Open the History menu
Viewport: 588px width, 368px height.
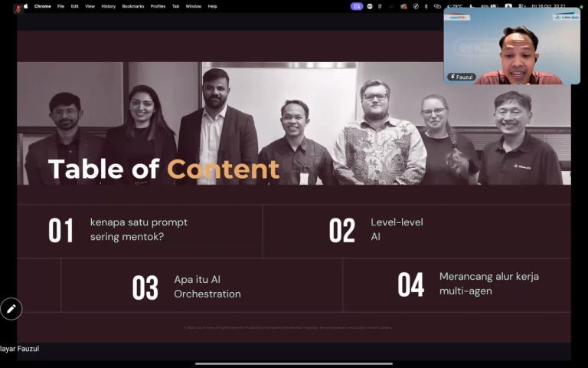109,6
